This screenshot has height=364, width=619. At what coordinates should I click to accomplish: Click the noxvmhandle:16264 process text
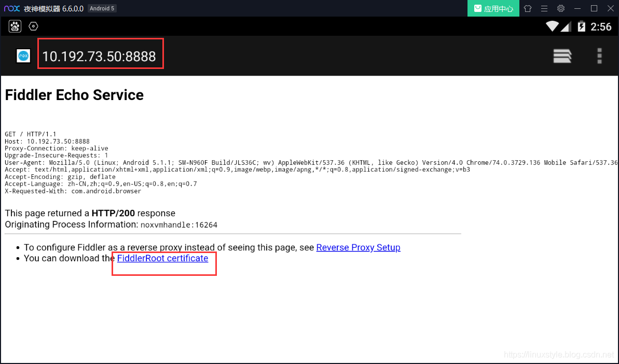pos(179,225)
